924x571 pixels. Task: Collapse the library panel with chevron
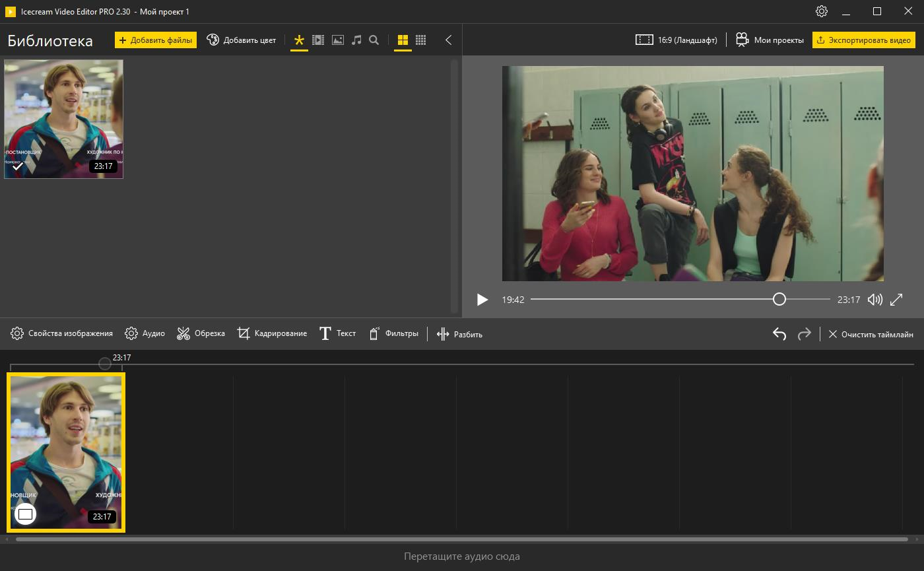(449, 40)
